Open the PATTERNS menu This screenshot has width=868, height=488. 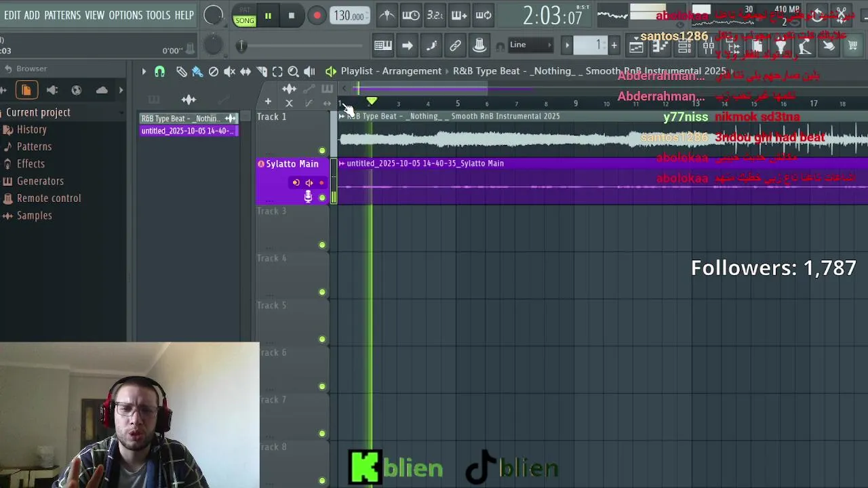coord(62,15)
